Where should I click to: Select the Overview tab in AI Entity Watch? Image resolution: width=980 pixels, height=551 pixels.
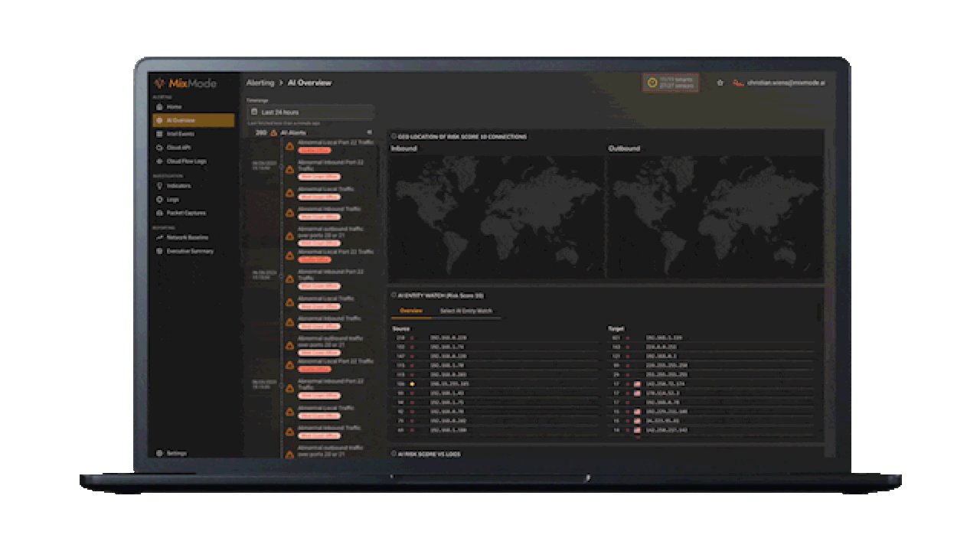tap(411, 311)
